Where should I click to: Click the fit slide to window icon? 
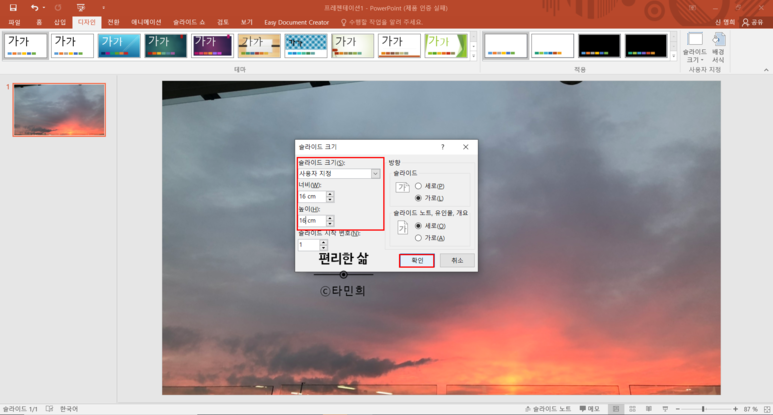coord(767,409)
